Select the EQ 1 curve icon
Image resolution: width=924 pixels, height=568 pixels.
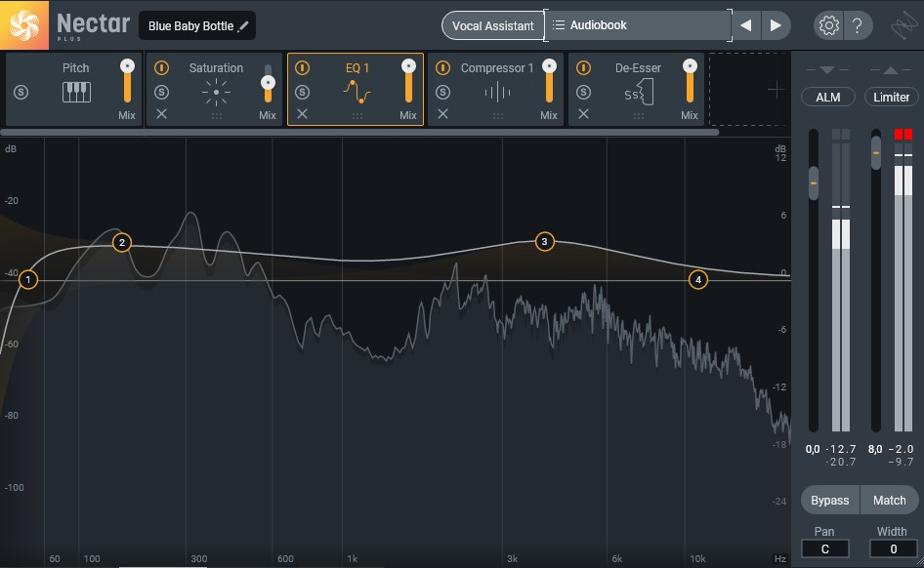(357, 92)
